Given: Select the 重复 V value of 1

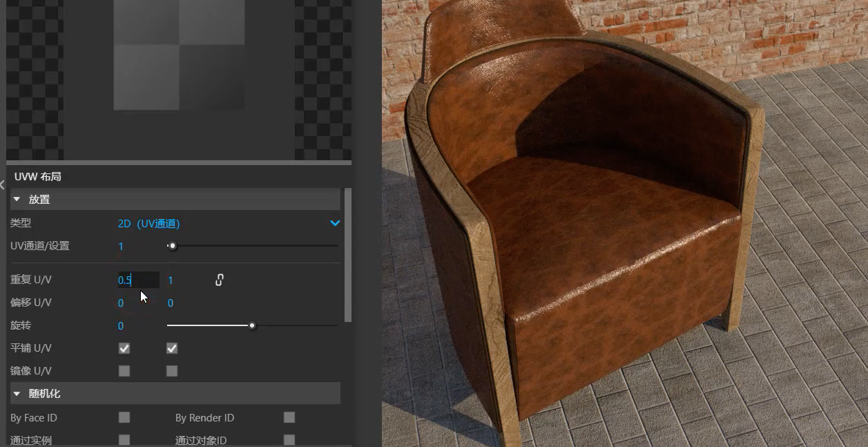Looking at the screenshot, I should (171, 280).
